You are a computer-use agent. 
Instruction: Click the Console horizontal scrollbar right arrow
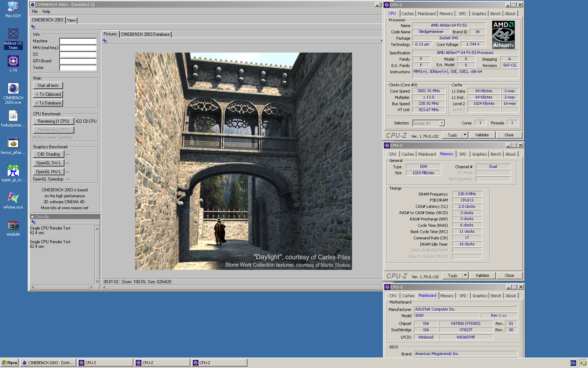[91, 287]
